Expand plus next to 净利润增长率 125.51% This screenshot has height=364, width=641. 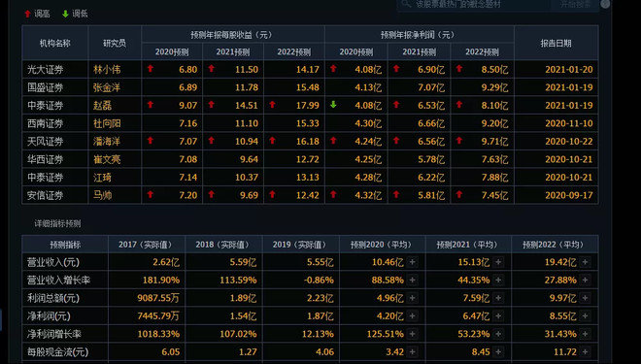point(413,334)
